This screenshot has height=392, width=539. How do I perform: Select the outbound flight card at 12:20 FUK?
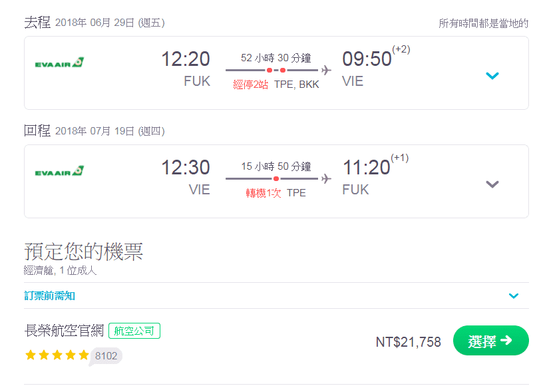276,73
